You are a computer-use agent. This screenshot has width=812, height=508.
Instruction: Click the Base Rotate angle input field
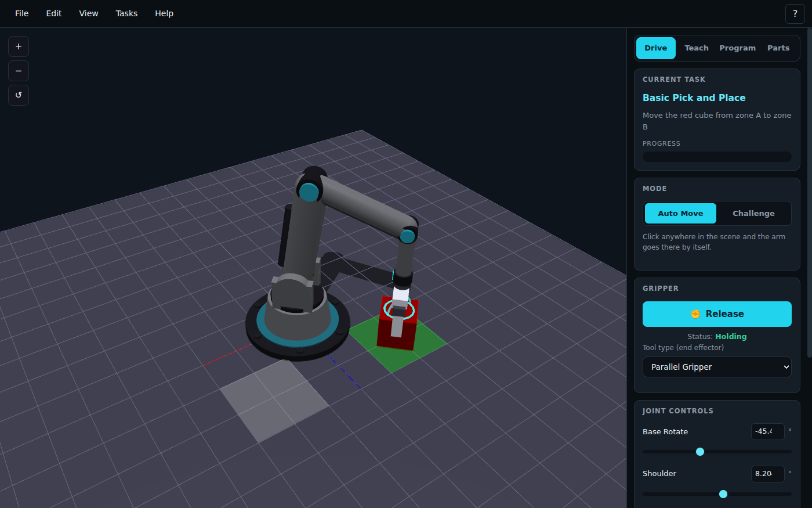767,431
